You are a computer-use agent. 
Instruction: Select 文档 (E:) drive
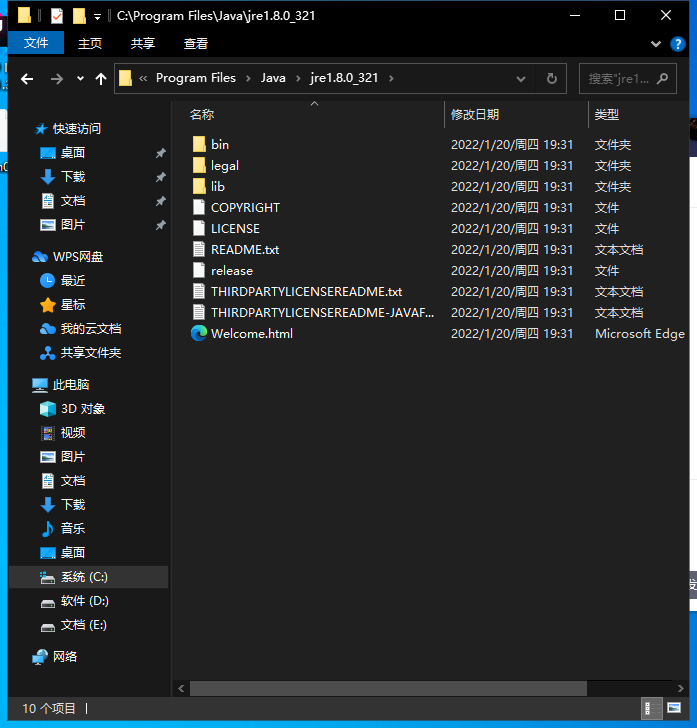pos(84,625)
